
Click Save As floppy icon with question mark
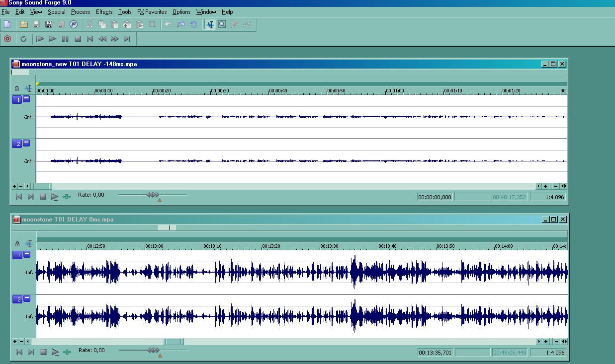(48, 24)
